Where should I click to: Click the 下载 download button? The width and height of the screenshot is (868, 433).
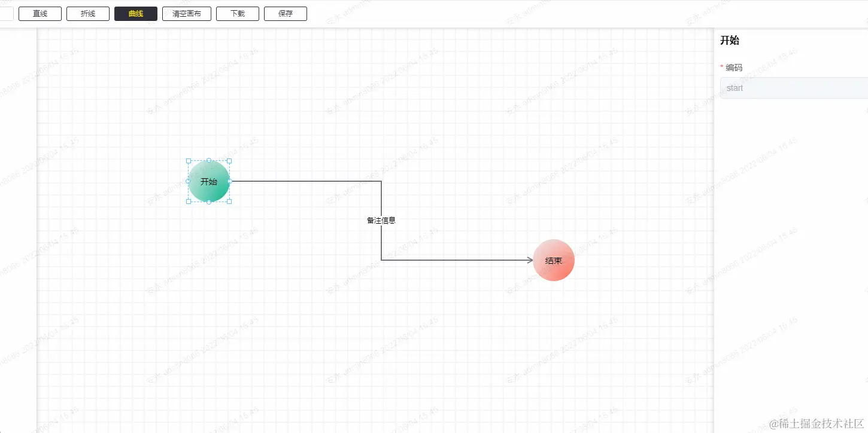(238, 14)
